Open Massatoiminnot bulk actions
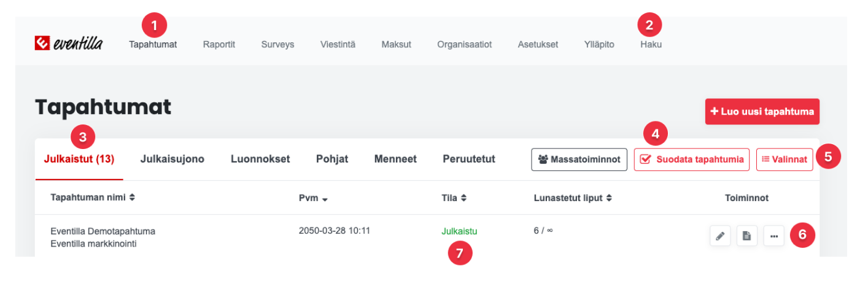This screenshot has height=287, width=868. (579, 159)
